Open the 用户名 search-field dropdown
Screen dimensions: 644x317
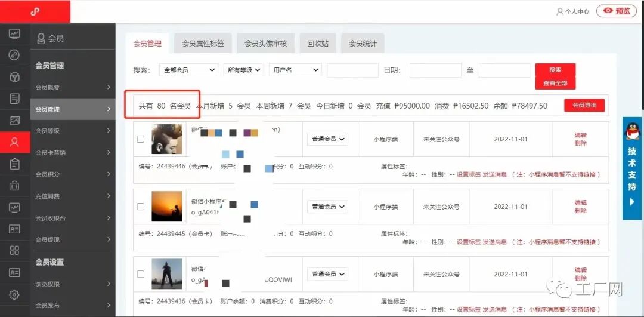click(x=295, y=70)
